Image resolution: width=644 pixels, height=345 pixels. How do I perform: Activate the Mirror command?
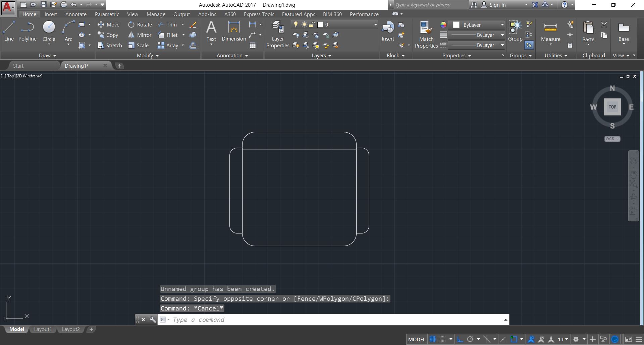pyautogui.click(x=140, y=35)
